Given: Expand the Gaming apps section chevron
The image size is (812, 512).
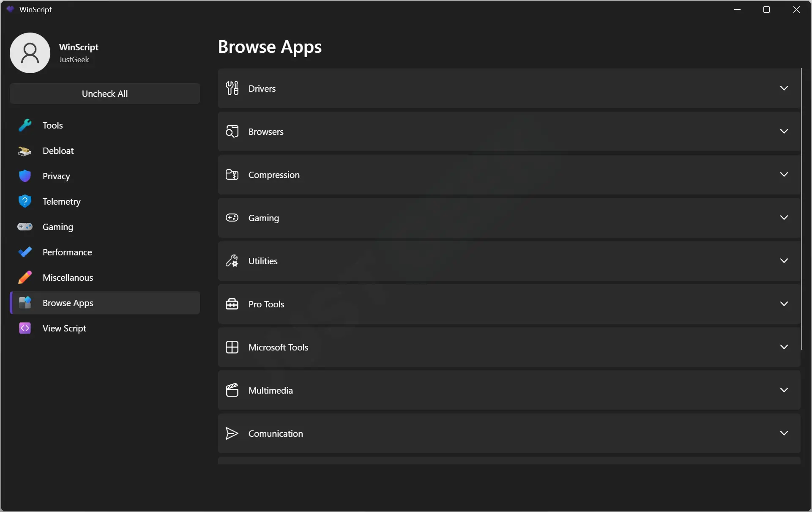Looking at the screenshot, I should 784,217.
